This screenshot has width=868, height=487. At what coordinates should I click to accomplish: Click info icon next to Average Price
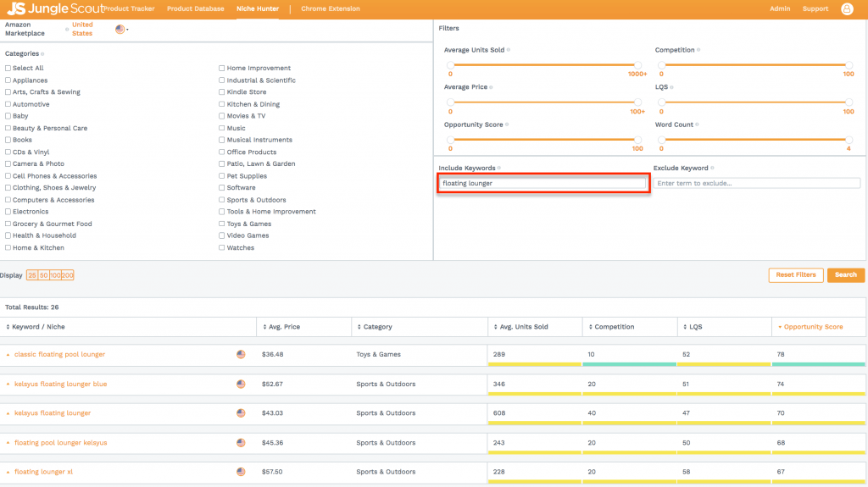coord(491,87)
